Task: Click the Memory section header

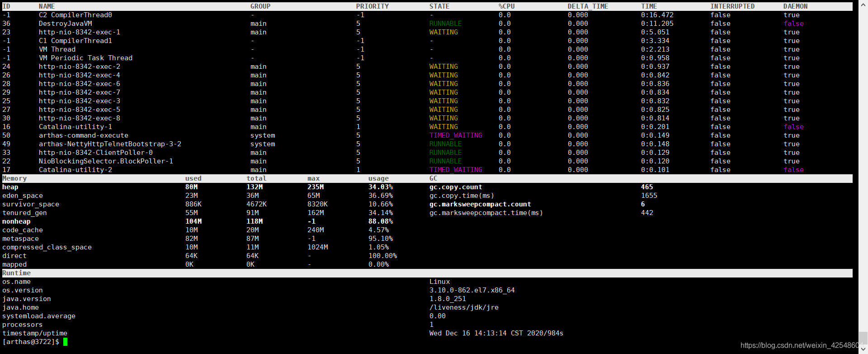Action: 14,178
